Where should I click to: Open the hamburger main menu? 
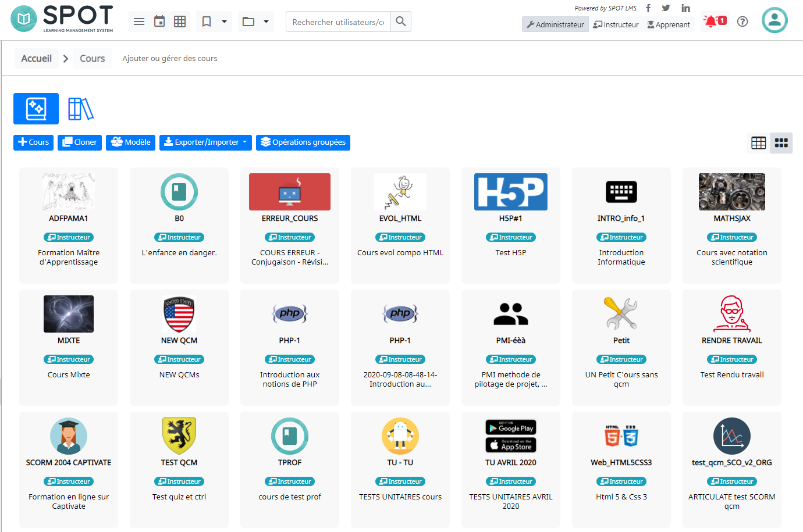138,21
